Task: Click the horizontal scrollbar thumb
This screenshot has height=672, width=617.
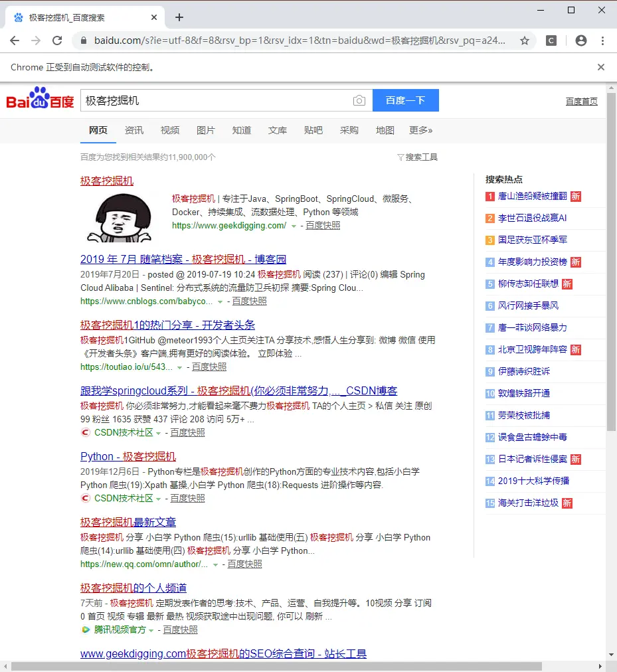Action: [276, 667]
